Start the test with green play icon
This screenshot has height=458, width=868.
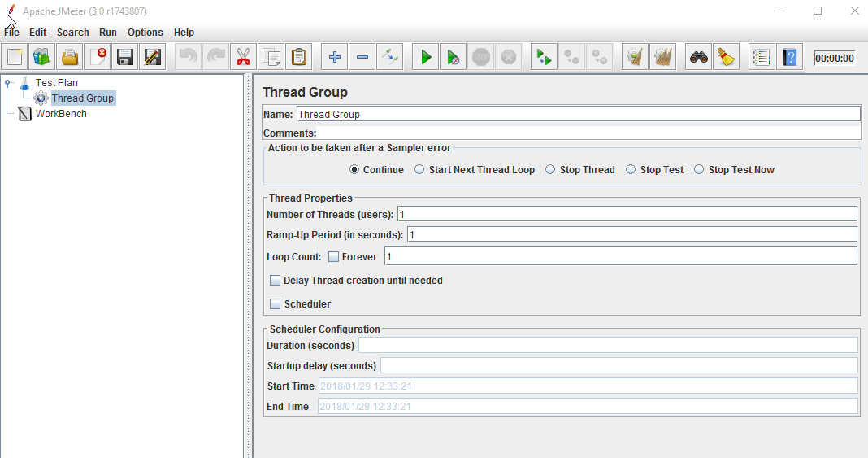pos(426,57)
